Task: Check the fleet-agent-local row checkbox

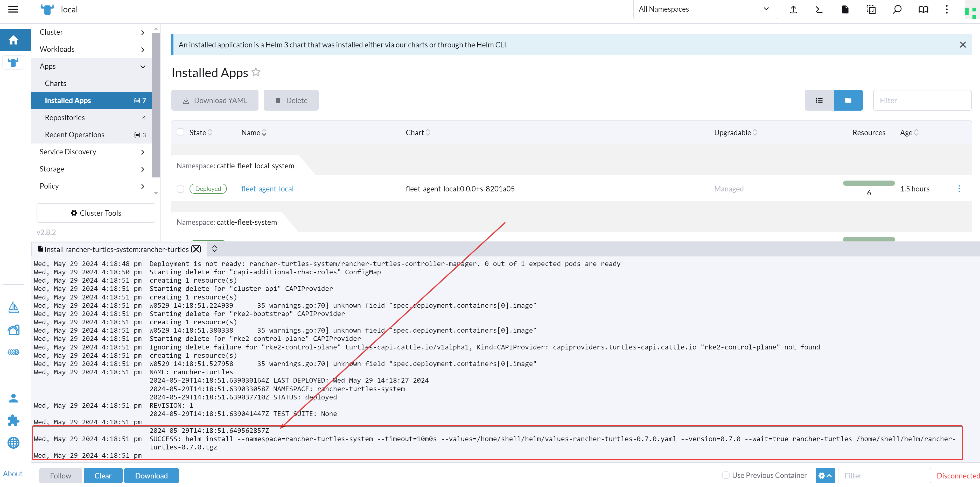Action: coord(181,189)
